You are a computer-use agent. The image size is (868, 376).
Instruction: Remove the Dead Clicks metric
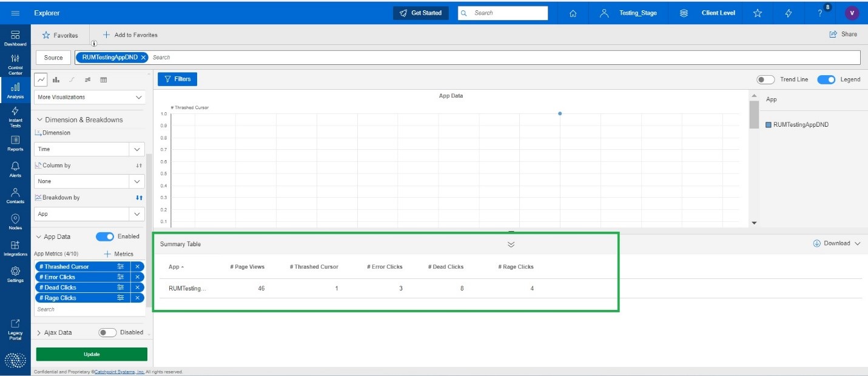pyautogui.click(x=138, y=287)
